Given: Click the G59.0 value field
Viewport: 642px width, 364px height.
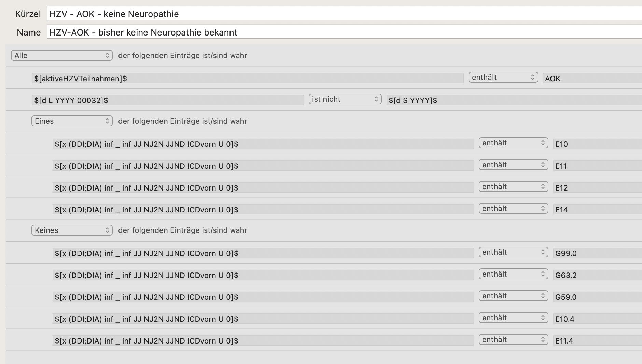Looking at the screenshot, I should (x=598, y=297).
